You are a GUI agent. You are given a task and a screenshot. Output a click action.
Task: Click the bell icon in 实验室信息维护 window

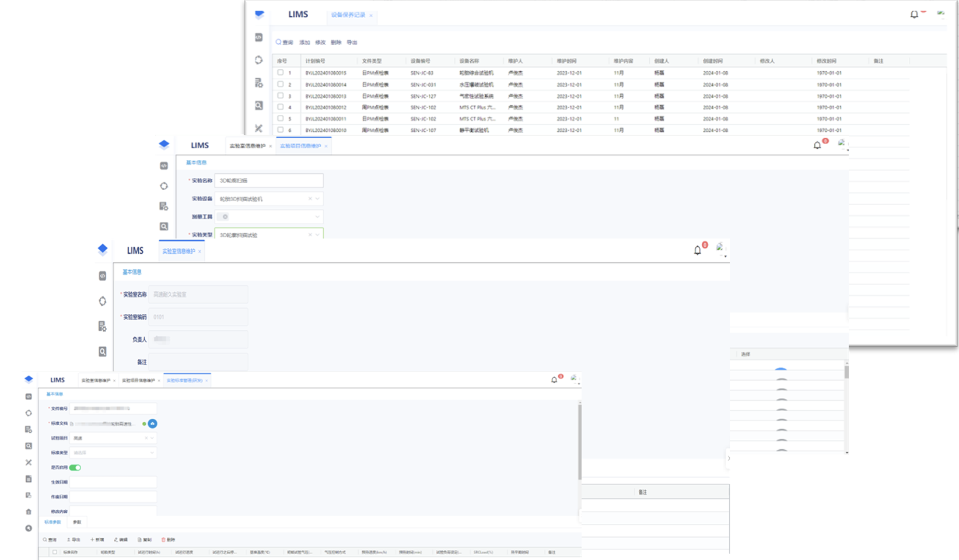point(697,250)
